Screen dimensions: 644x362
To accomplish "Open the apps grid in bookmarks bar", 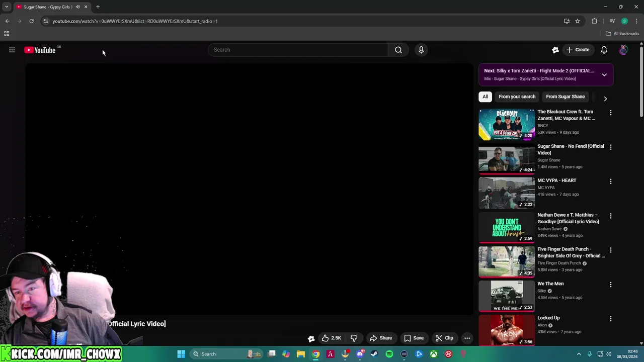I will point(7,34).
